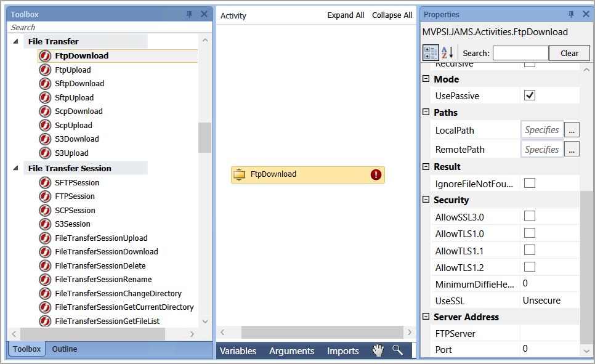
Task: Collapse the FtpDownload activity designer icon
Action: click(239, 174)
